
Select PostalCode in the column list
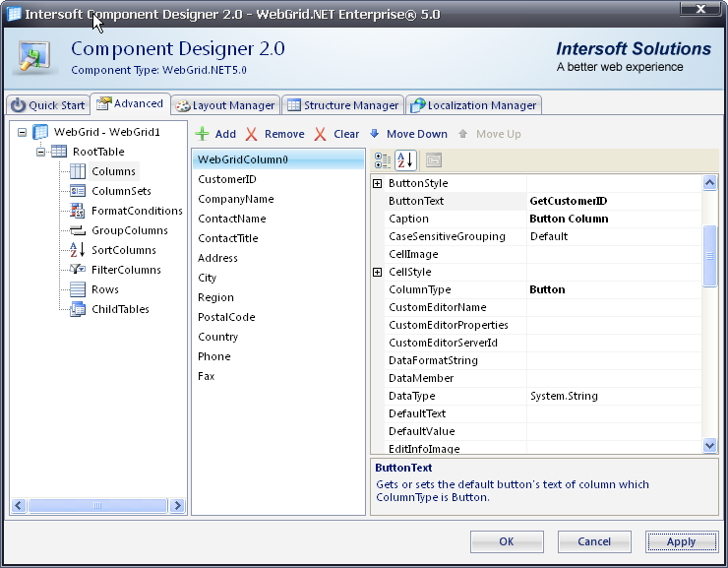[x=278, y=317]
